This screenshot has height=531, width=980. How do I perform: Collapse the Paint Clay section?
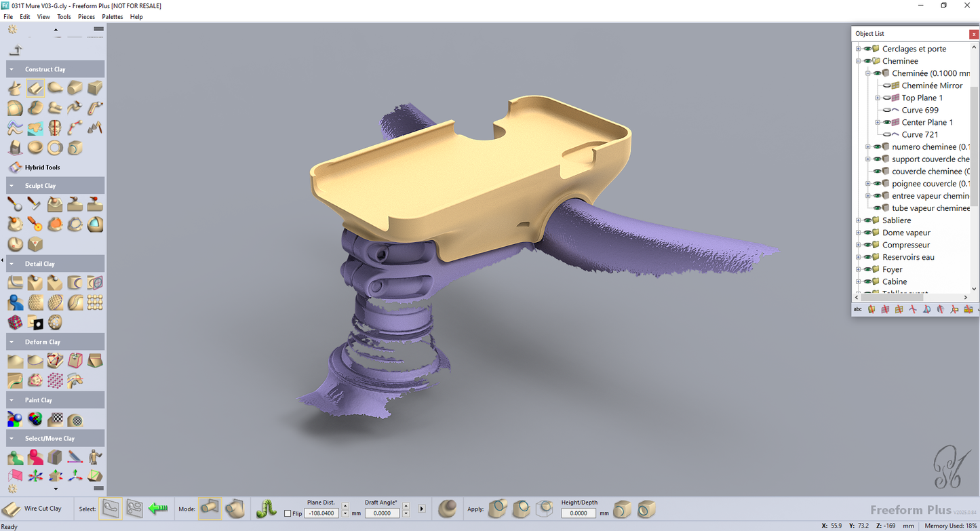tap(12, 400)
